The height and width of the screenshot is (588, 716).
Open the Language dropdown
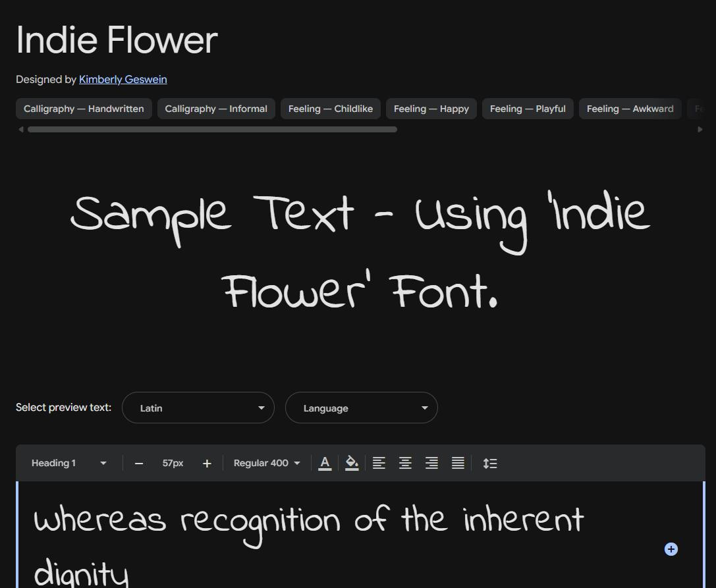coord(362,408)
